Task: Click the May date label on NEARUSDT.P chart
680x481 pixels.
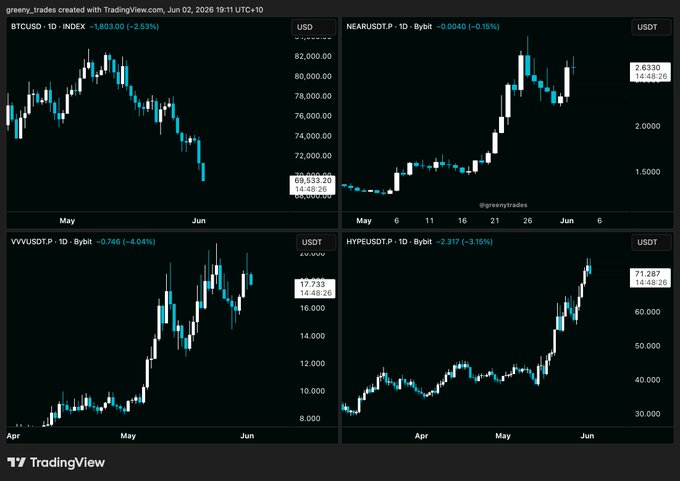Action: coord(364,221)
